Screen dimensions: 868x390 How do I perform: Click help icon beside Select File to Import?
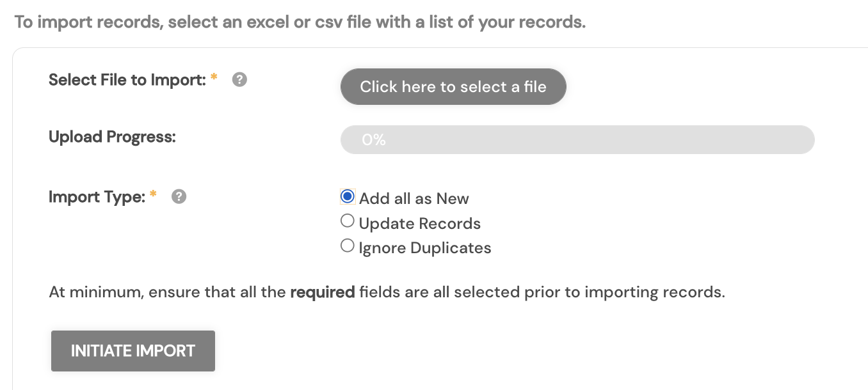tap(239, 80)
